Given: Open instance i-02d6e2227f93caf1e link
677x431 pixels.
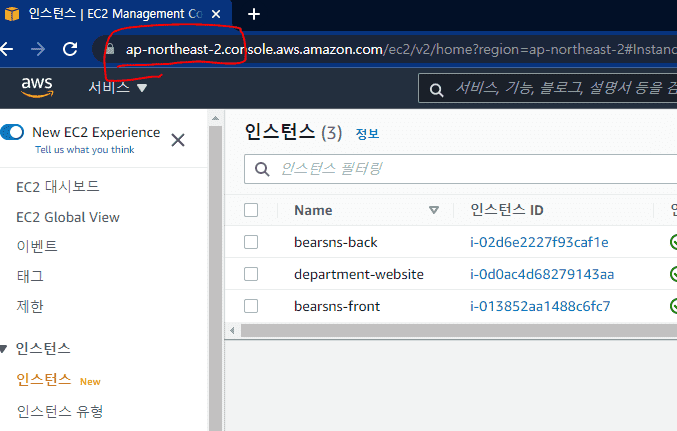Looking at the screenshot, I should click(539, 242).
